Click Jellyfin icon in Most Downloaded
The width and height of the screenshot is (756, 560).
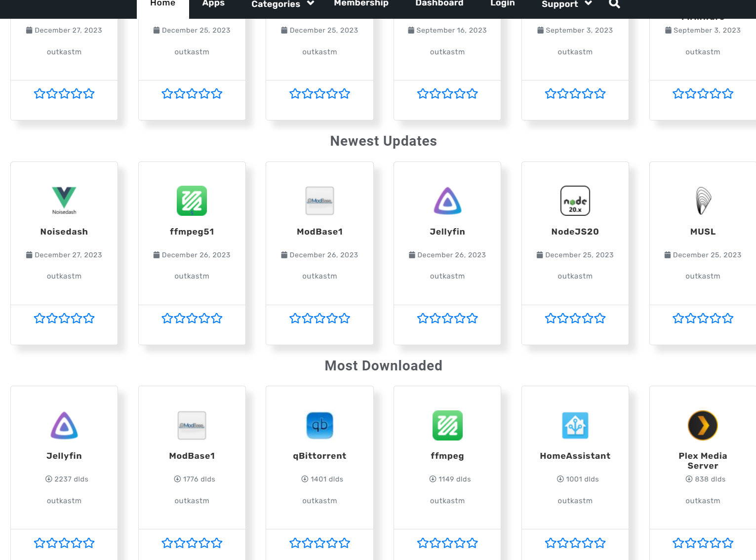(x=64, y=425)
